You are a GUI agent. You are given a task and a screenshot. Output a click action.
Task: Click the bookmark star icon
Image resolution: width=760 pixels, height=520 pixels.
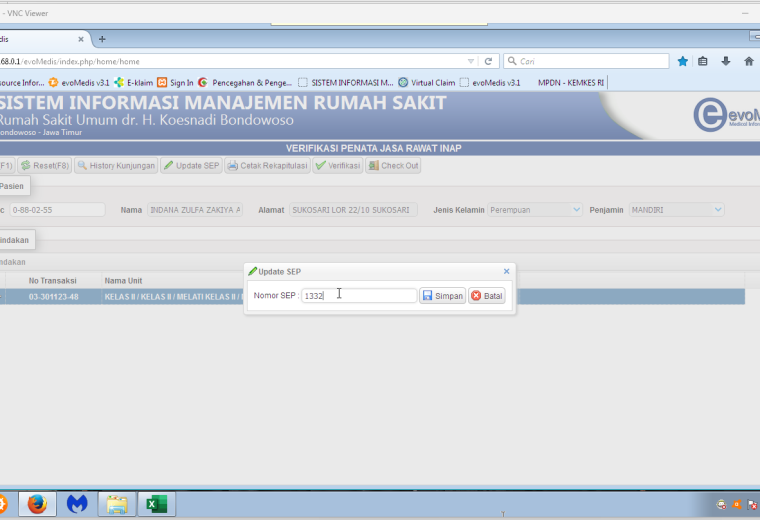click(x=682, y=62)
